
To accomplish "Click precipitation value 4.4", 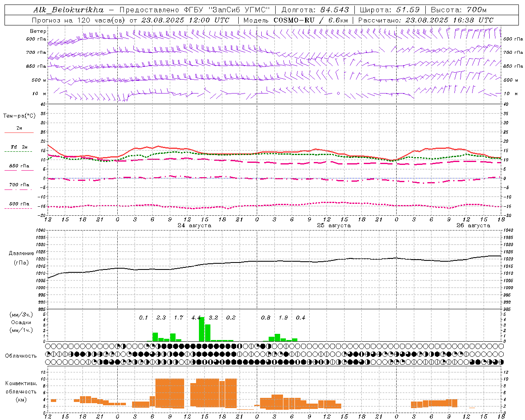I will [196, 318].
